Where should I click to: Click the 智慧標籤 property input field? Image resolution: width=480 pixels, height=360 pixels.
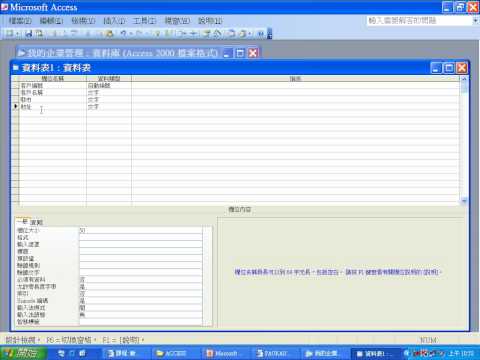click(x=140, y=321)
